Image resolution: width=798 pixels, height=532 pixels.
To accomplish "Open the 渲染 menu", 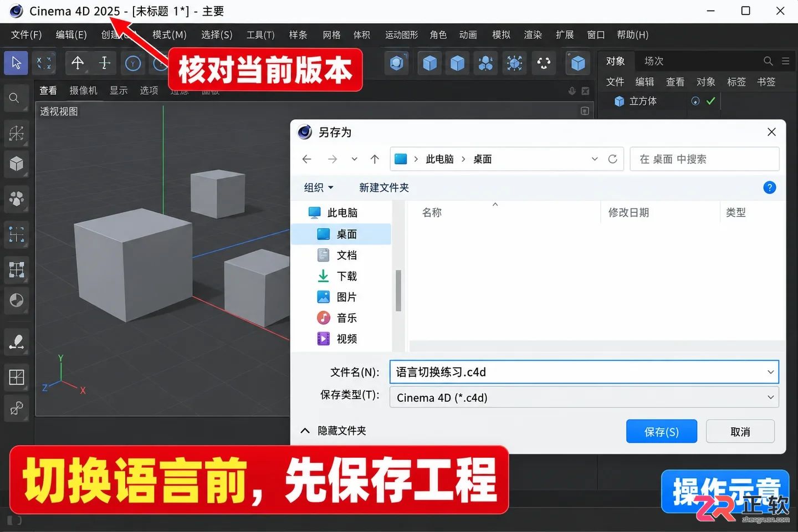I will (533, 35).
